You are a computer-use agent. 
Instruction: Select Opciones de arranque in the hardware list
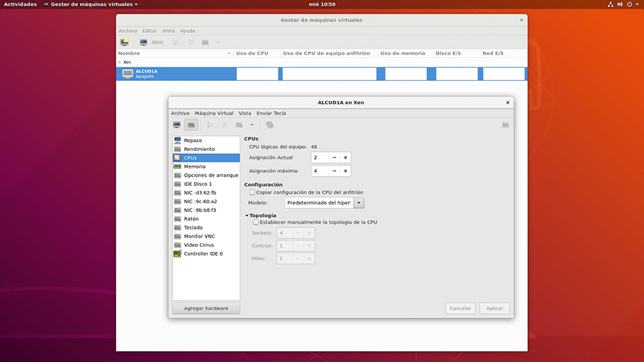pos(206,175)
